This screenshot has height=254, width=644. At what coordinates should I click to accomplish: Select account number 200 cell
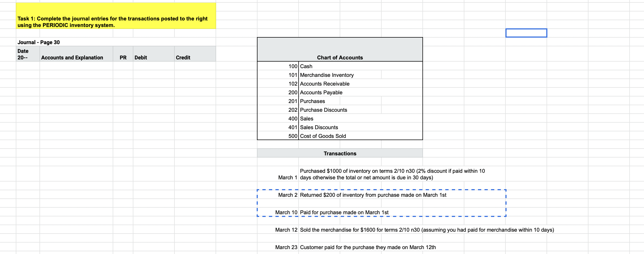click(x=278, y=92)
